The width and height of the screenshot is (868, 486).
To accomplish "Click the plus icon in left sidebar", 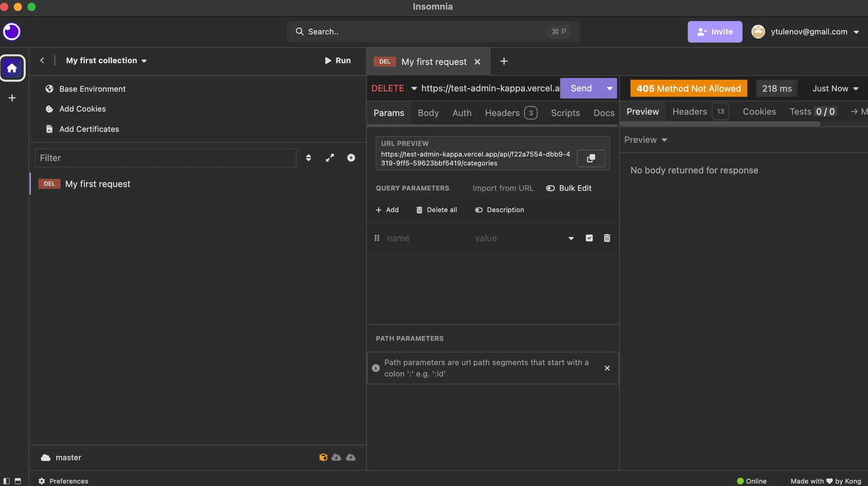I will click(x=12, y=98).
